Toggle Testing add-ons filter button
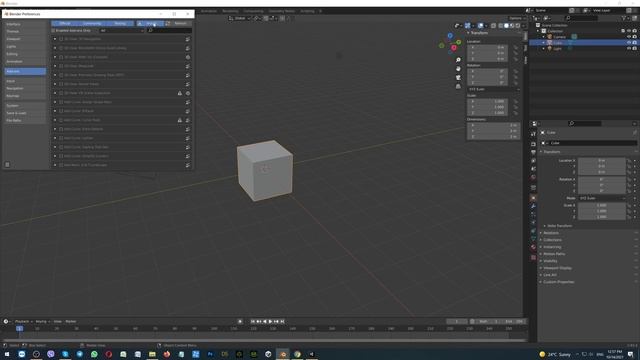Viewport: 640px width, 360px height. (120, 23)
